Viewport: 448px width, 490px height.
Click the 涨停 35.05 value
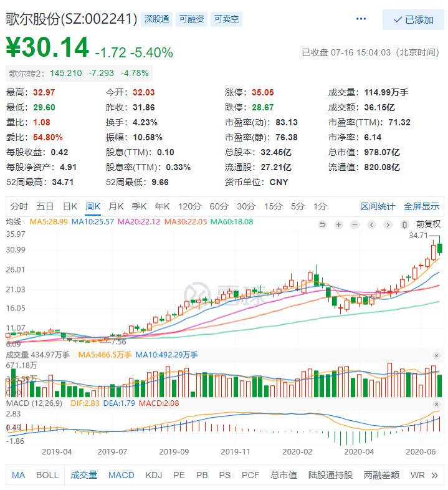[263, 92]
